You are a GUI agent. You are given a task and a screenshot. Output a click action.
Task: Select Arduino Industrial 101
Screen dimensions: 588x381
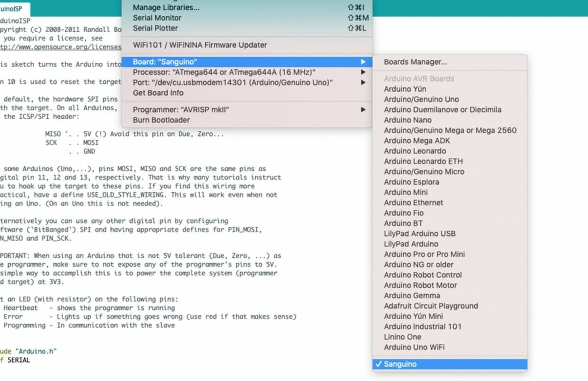coord(450,326)
